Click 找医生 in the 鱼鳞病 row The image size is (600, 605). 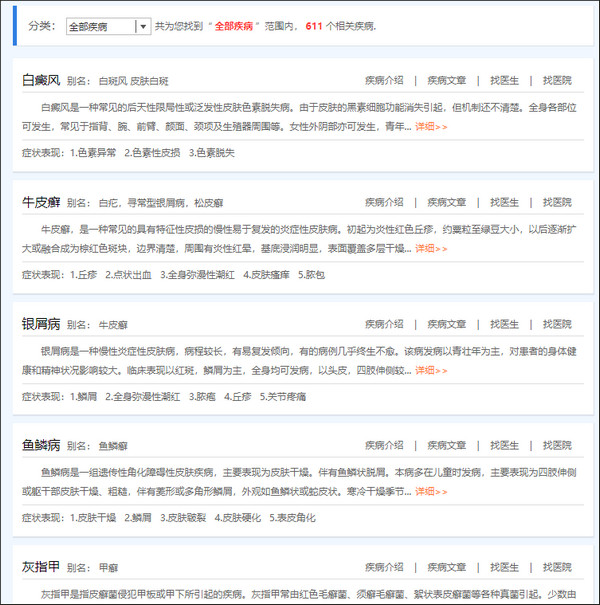(504, 445)
